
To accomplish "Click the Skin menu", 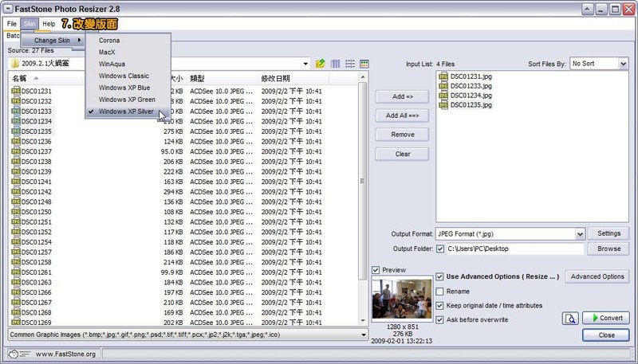I will 30,24.
